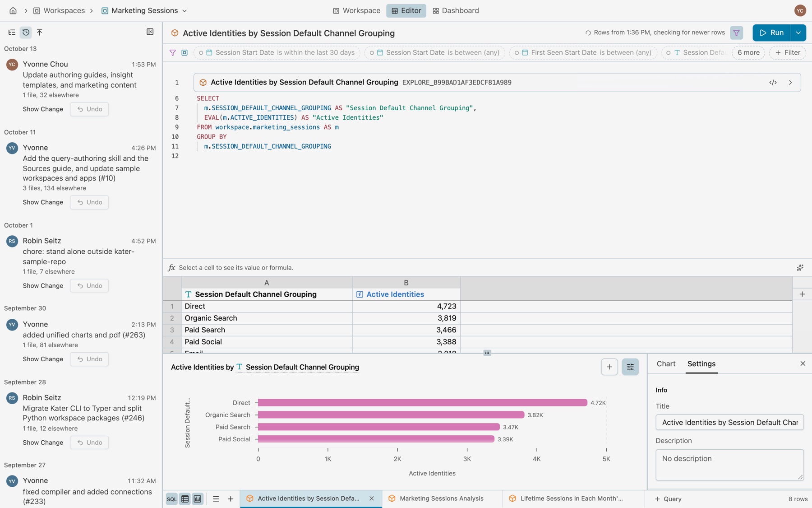Open the Marketing Sessions Analysis tab
The image size is (812, 508).
(x=442, y=498)
